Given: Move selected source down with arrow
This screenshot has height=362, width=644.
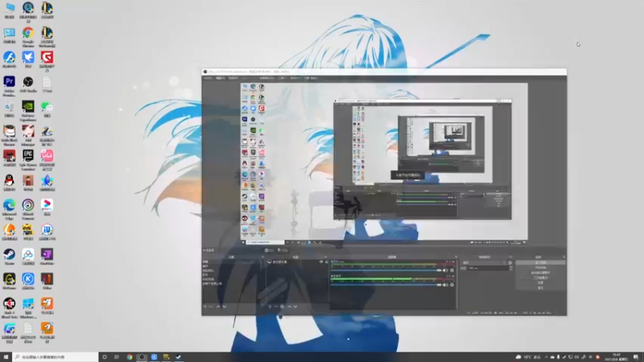Looking at the screenshot, I should pyautogui.click(x=295, y=306).
